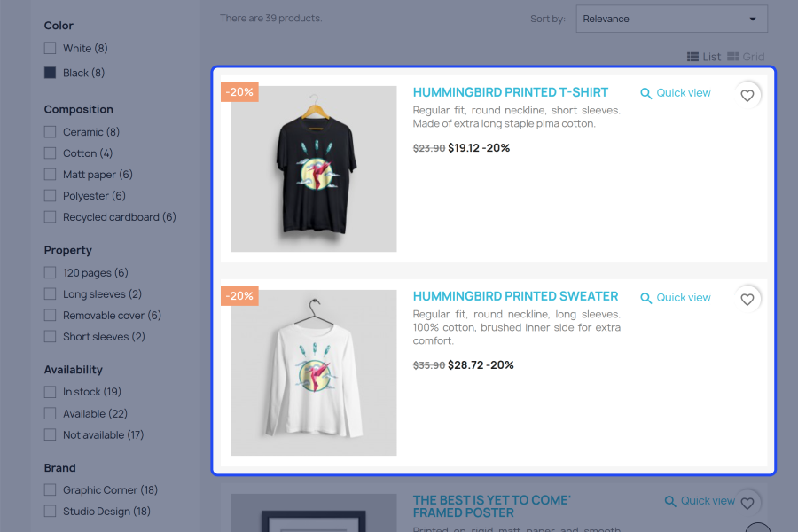Click magnifier icon beside Sweater Quick view
This screenshot has width=798, height=532.
[645, 298]
